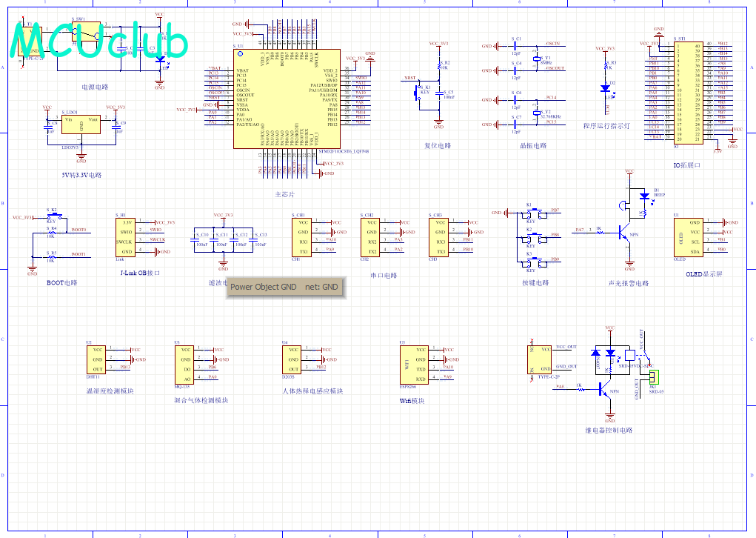Click the WIFI ESP8266 module block

[414, 365]
